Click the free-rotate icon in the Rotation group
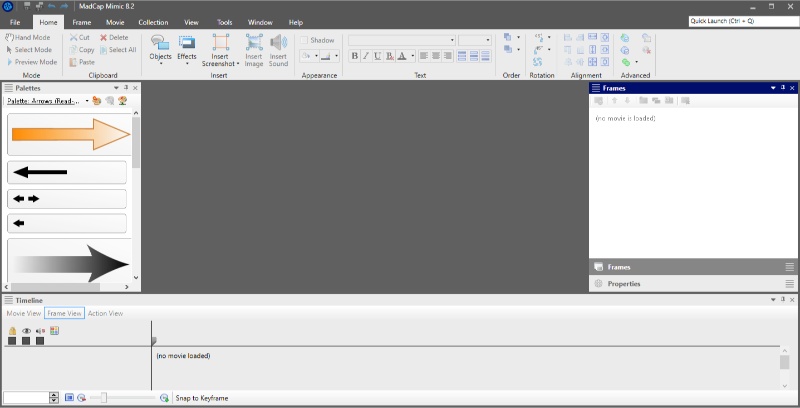This screenshot has width=800, height=408. tap(538, 62)
